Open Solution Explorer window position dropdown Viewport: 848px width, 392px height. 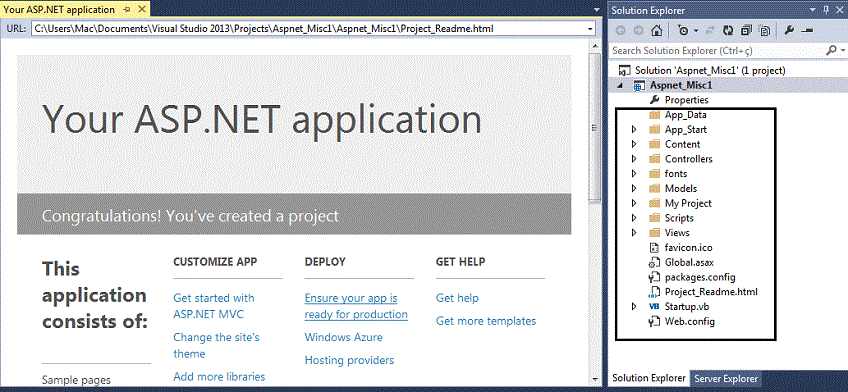(x=812, y=10)
